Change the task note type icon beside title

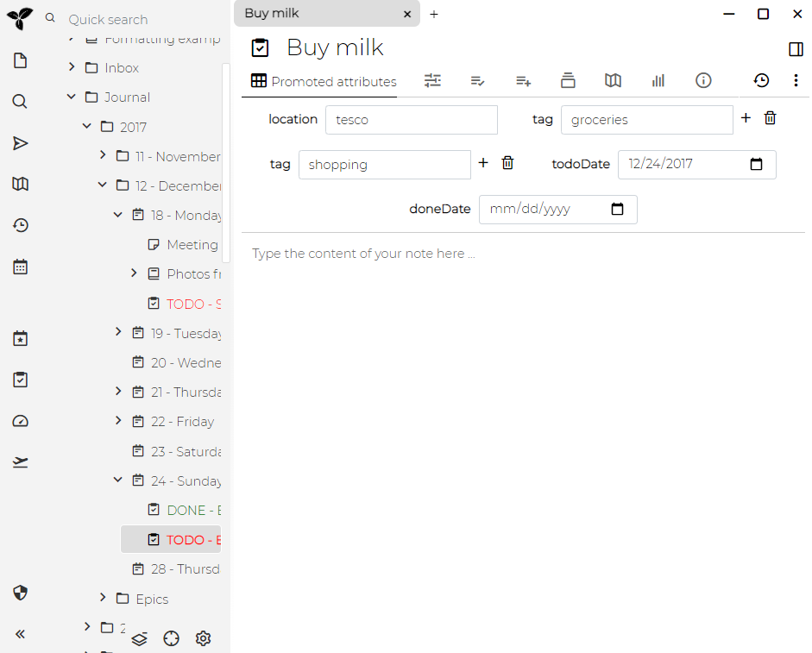coord(260,48)
